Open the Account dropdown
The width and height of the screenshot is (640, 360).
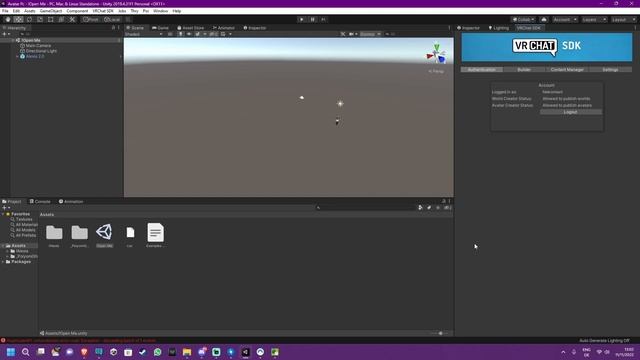pos(564,19)
